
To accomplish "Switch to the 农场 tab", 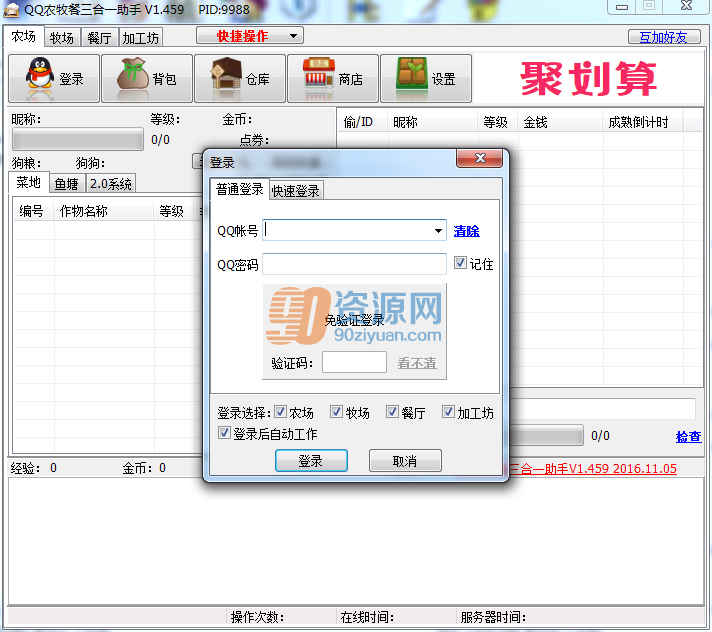I will click(x=24, y=36).
